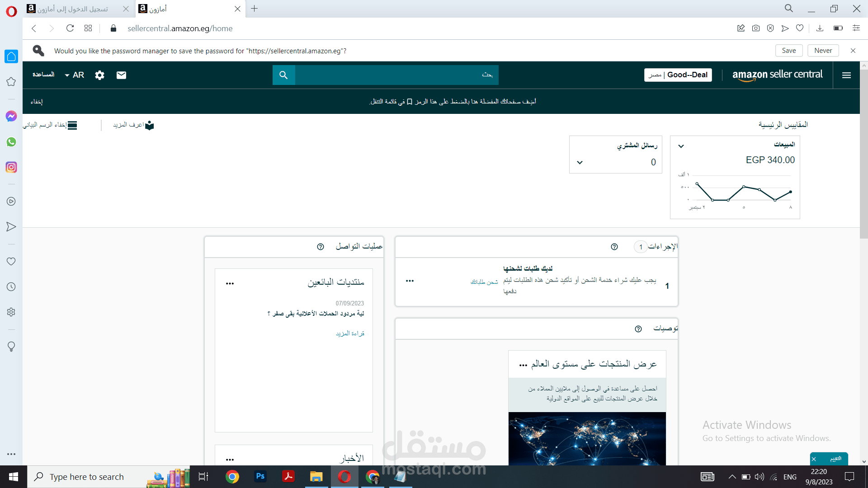Open browsing history clock icon in sidebar
868x488 pixels.
[x=11, y=287]
